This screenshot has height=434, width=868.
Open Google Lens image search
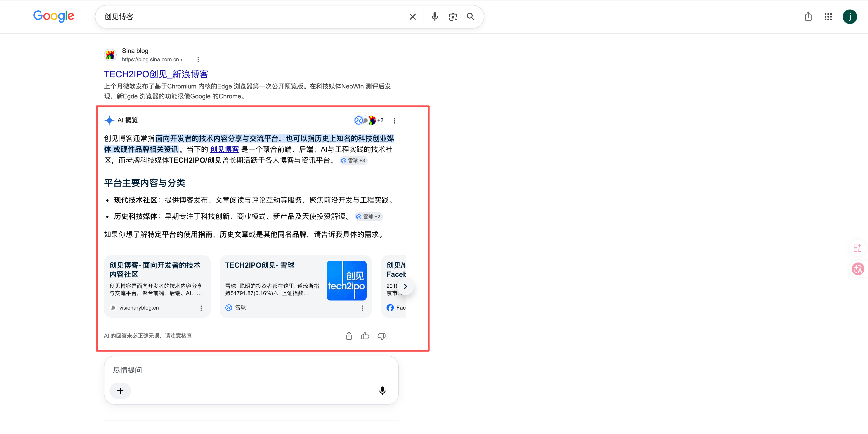click(x=453, y=17)
